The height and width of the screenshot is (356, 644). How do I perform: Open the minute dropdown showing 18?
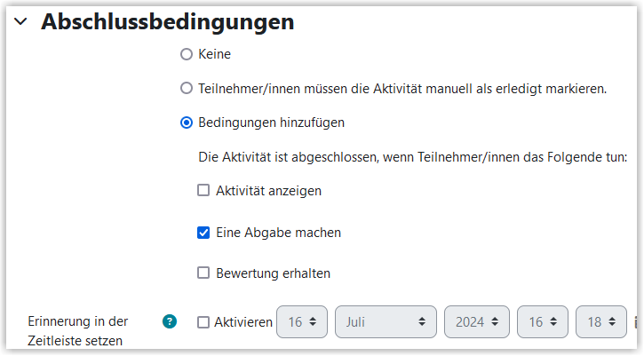tap(601, 322)
